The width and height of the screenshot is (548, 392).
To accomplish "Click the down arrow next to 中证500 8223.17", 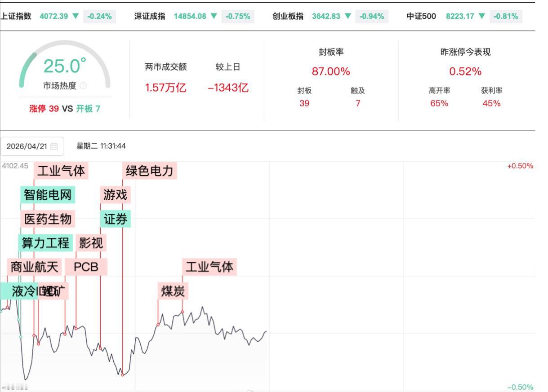I will [482, 16].
